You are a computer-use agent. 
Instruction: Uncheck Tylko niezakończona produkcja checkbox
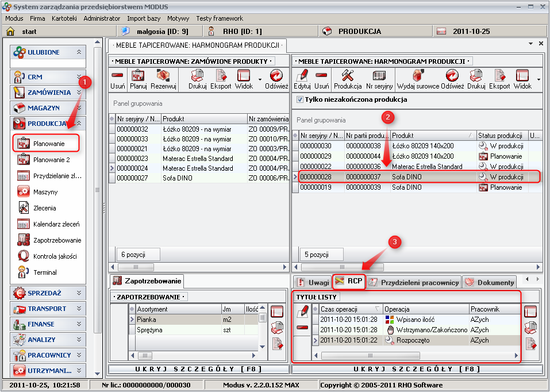pyautogui.click(x=299, y=99)
